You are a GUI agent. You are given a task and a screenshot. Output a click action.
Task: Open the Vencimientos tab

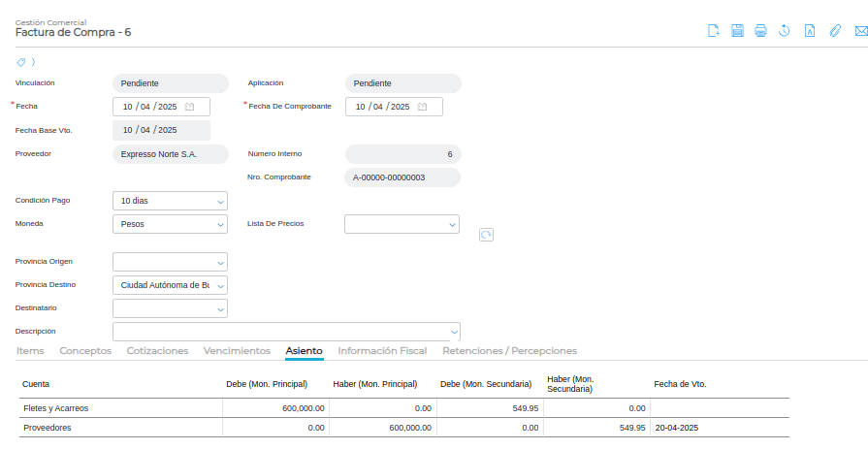(237, 351)
